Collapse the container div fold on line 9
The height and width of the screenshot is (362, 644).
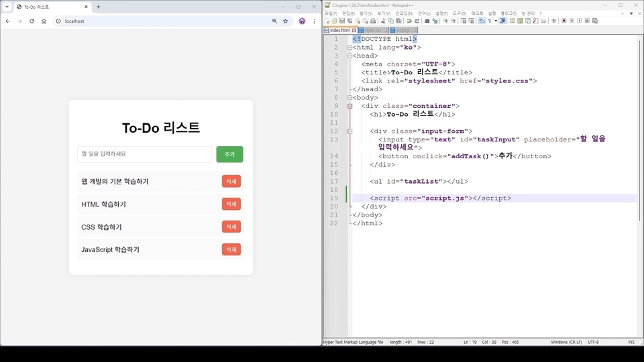(350, 106)
